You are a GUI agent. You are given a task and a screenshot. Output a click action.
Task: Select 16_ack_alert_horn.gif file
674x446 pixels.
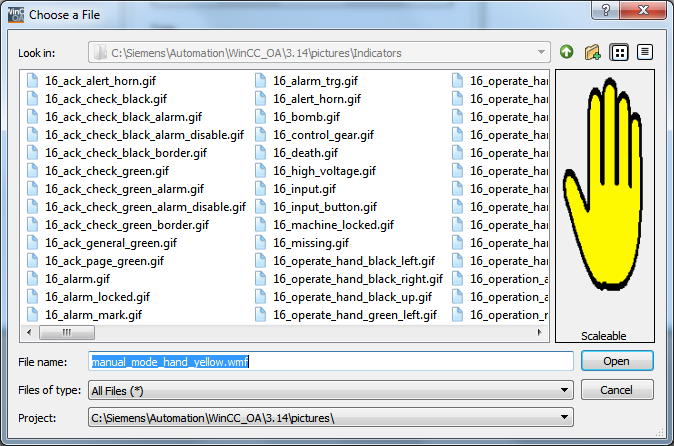[x=101, y=81]
